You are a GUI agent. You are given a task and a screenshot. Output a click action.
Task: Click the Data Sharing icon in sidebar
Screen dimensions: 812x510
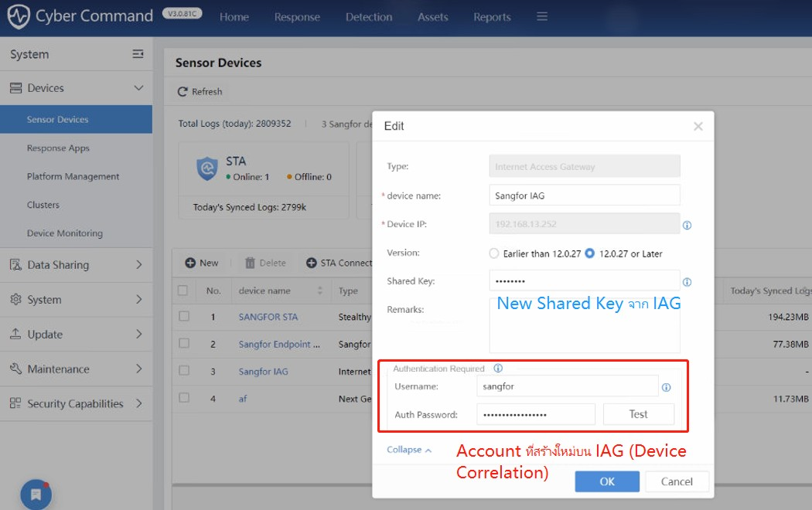click(16, 265)
